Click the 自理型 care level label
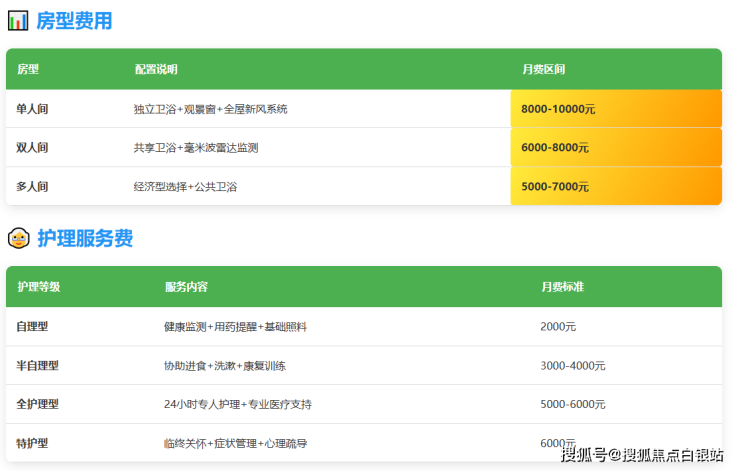This screenshot has width=740, height=471. (33, 326)
